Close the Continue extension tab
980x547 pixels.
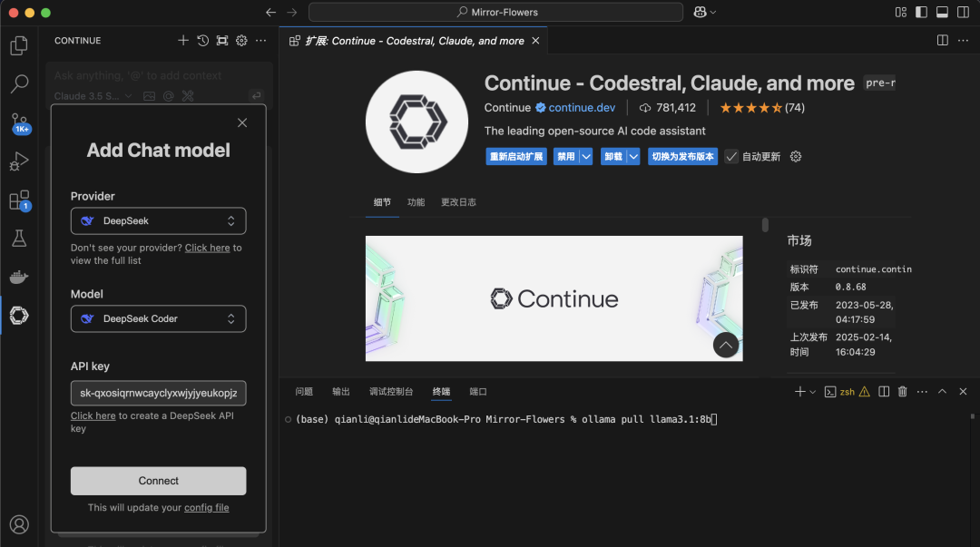(535, 41)
